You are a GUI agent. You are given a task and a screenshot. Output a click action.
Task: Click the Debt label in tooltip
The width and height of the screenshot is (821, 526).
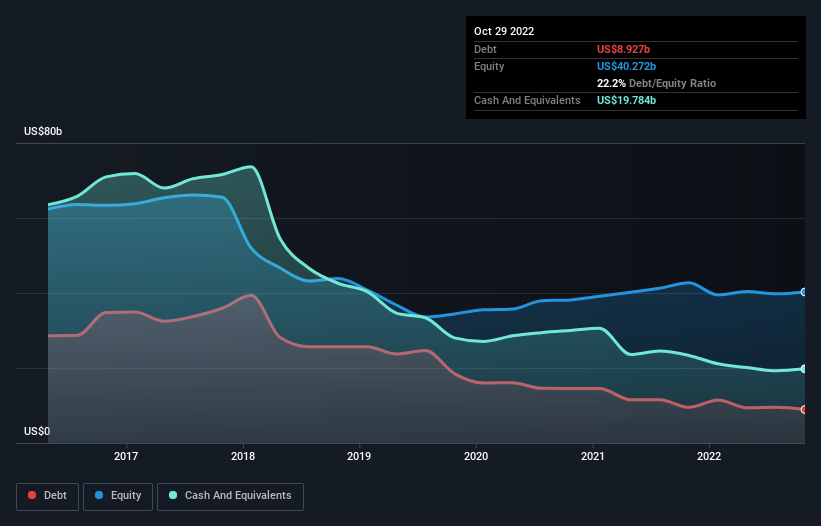coord(485,49)
